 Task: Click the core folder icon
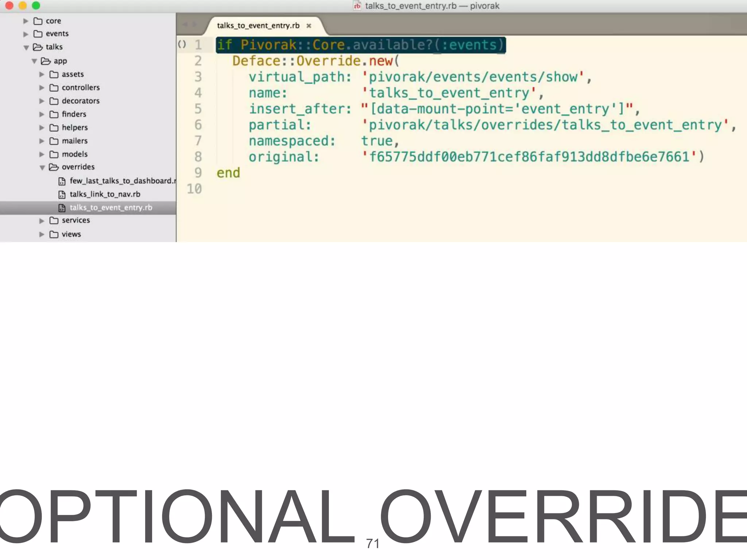point(38,21)
